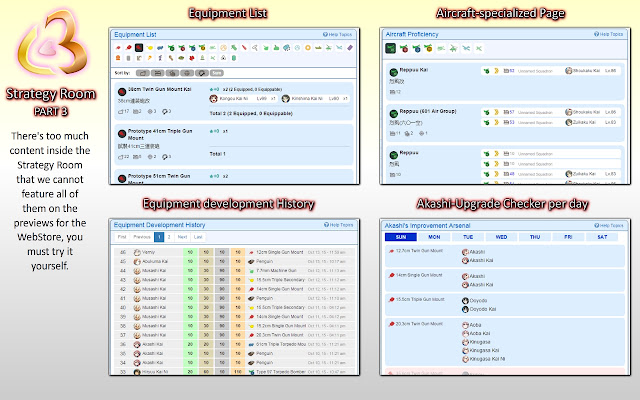This screenshot has height=400, width=640.
Task: Open Help Topics in Akashi's Improvement Arsenal
Action: [x=609, y=225]
